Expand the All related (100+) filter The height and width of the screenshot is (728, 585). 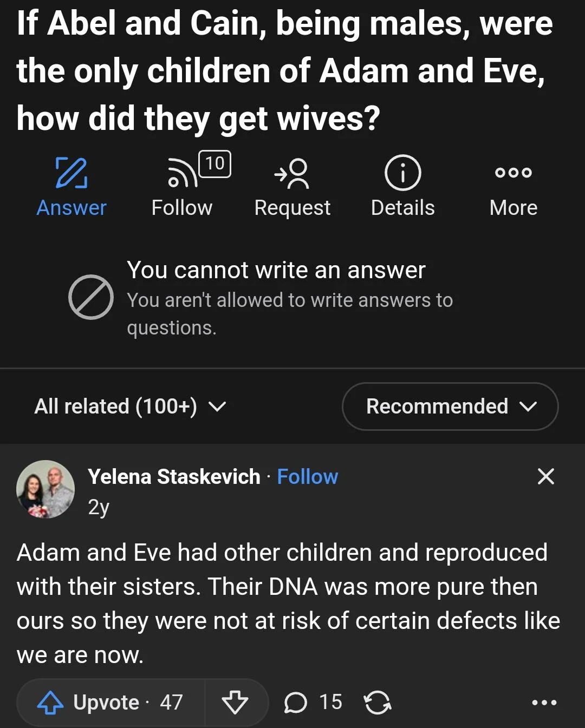click(131, 406)
